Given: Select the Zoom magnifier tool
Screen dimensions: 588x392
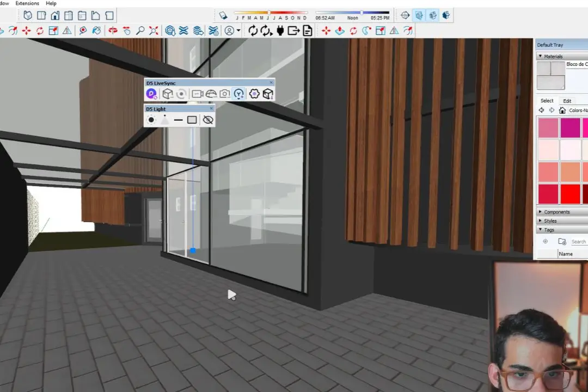Looking at the screenshot, I should [140, 30].
